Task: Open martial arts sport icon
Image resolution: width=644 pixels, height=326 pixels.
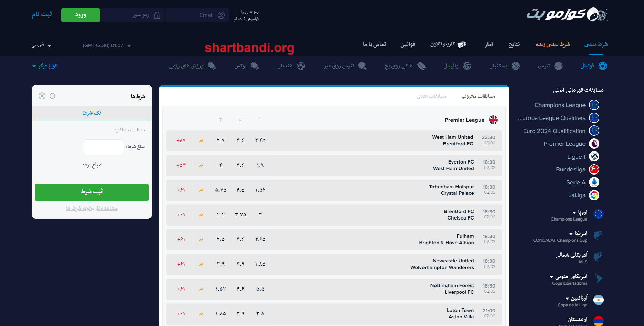Action: [x=212, y=66]
